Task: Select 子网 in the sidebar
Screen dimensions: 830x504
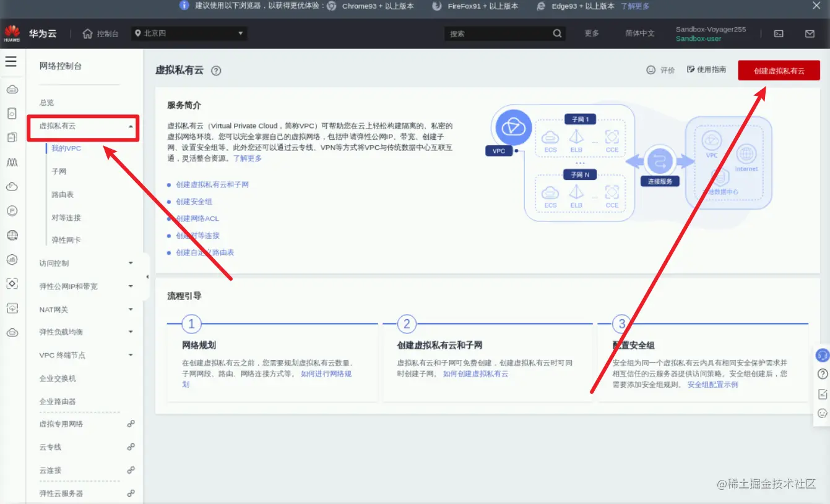Action: pos(59,171)
